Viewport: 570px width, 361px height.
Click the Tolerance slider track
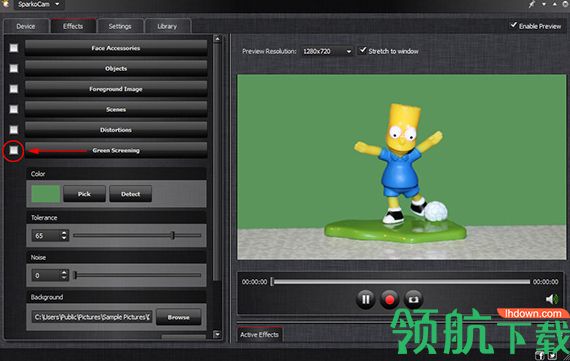click(x=137, y=236)
